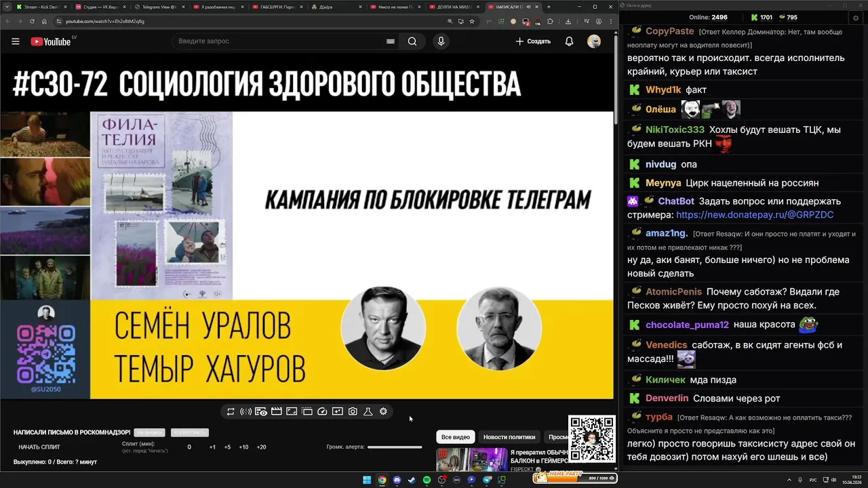Select the Новости политики filter chip
This screenshot has width=868, height=488.
(509, 437)
